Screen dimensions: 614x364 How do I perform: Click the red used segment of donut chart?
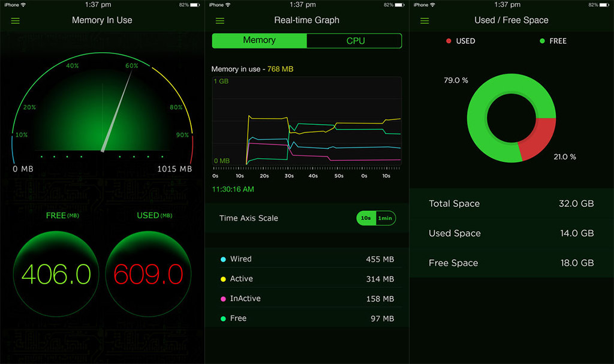coord(537,140)
